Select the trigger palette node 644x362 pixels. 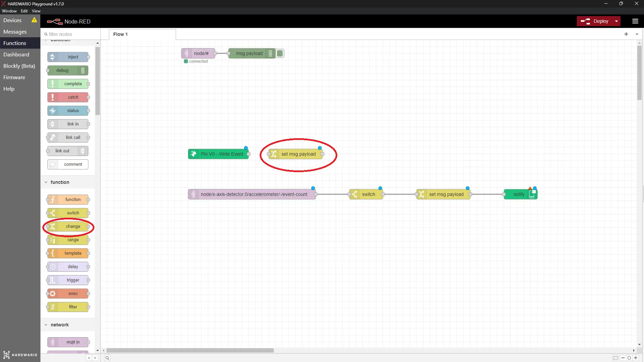(x=68, y=280)
